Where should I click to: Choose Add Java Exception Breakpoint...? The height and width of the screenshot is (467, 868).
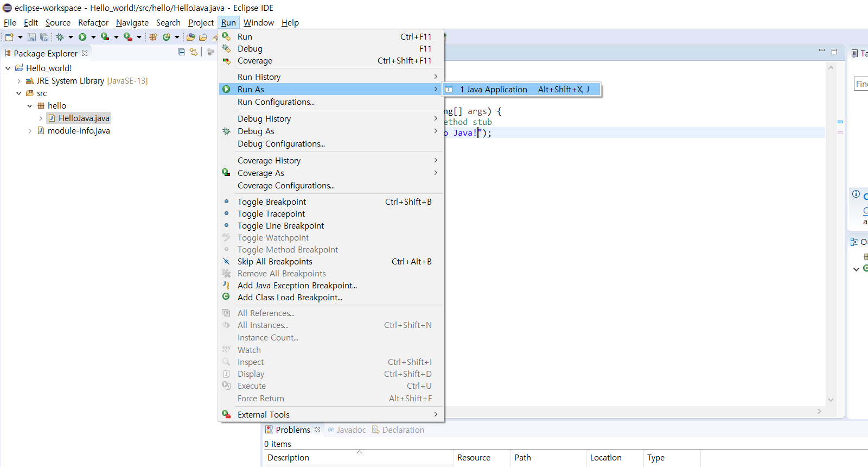pyautogui.click(x=331, y=286)
